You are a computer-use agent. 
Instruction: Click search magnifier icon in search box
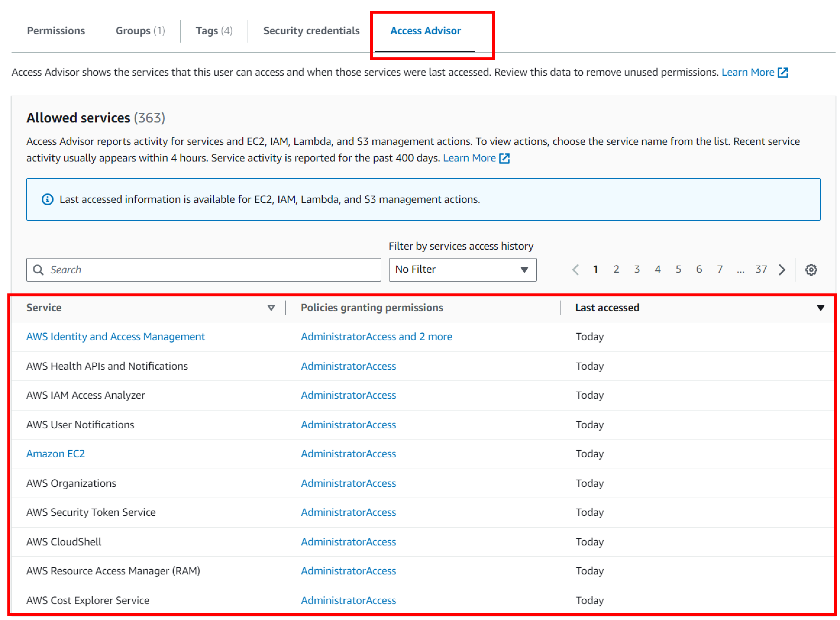click(38, 269)
